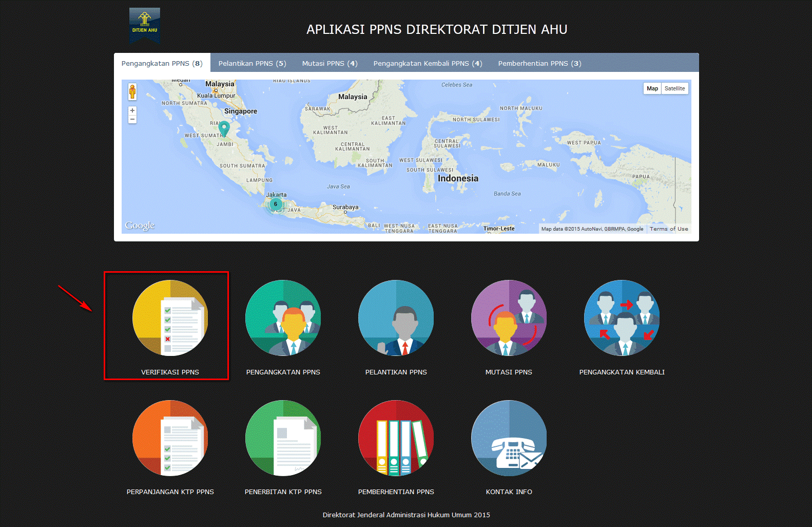Switch map to Satellite view

coord(674,88)
